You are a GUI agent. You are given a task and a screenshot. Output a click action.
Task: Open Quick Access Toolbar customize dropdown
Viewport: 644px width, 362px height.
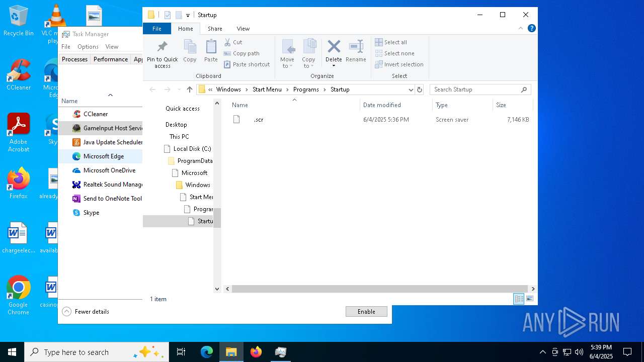(x=188, y=15)
